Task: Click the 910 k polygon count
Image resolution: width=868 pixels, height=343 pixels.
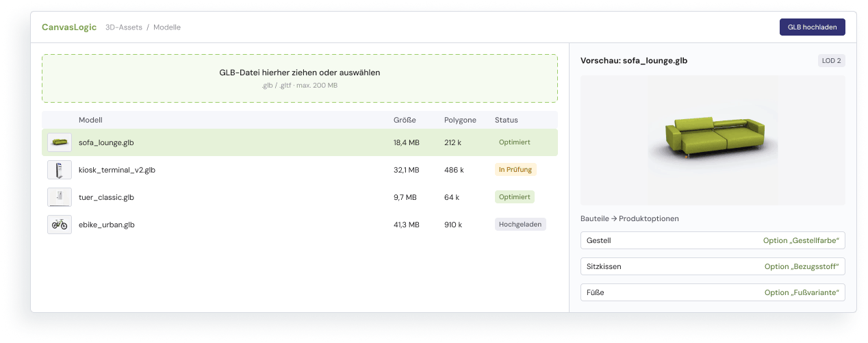Action: tap(453, 225)
